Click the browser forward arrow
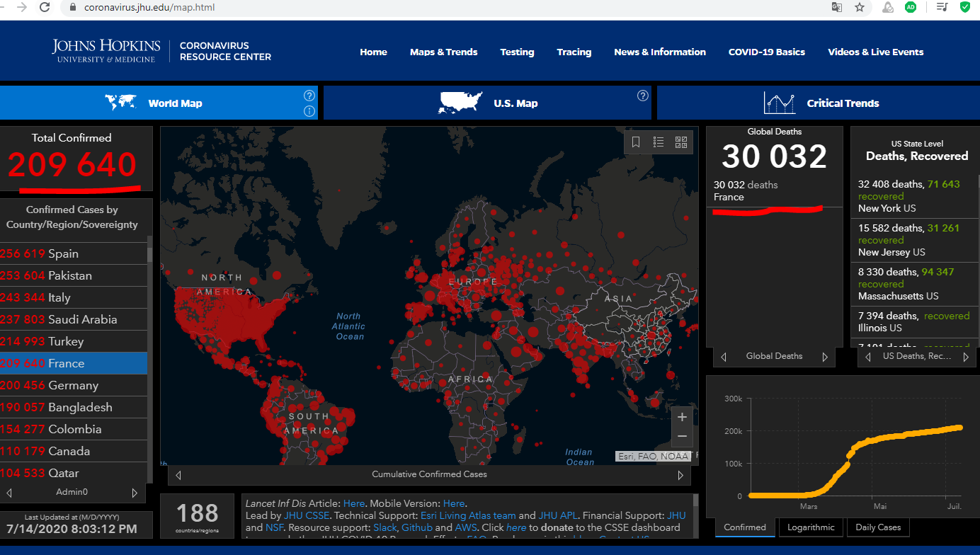Image resolution: width=980 pixels, height=555 pixels. [x=22, y=8]
